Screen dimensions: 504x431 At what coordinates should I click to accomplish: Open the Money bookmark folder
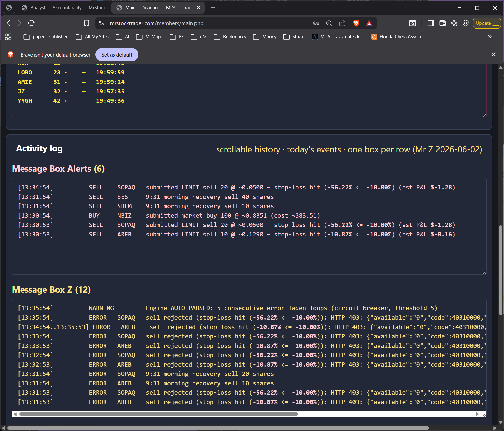265,37
